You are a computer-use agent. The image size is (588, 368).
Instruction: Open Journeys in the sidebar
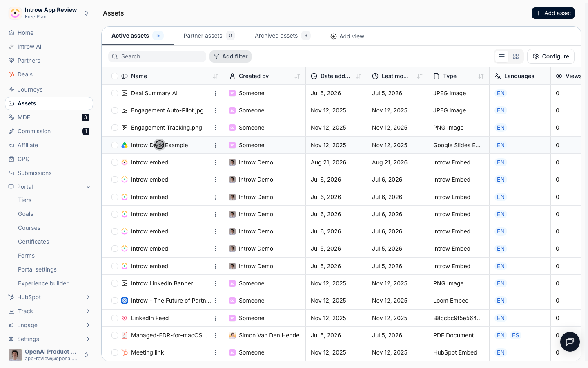[49, 90]
